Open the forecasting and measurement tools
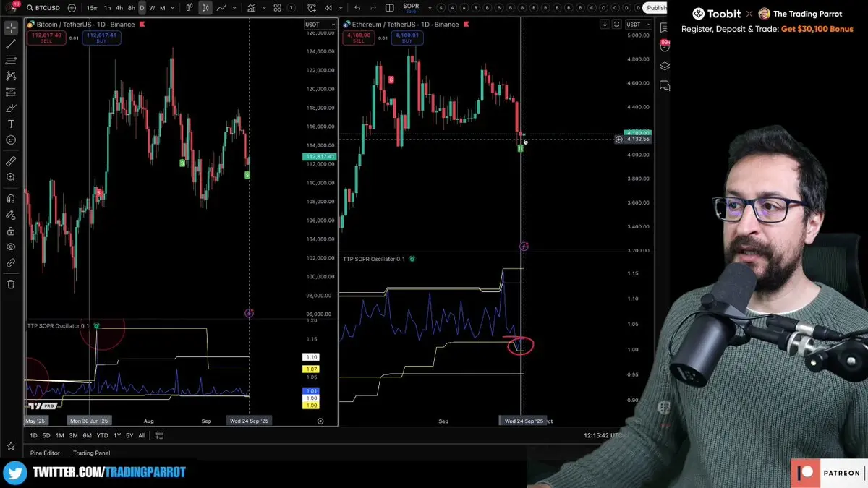868x488 pixels. (11, 93)
